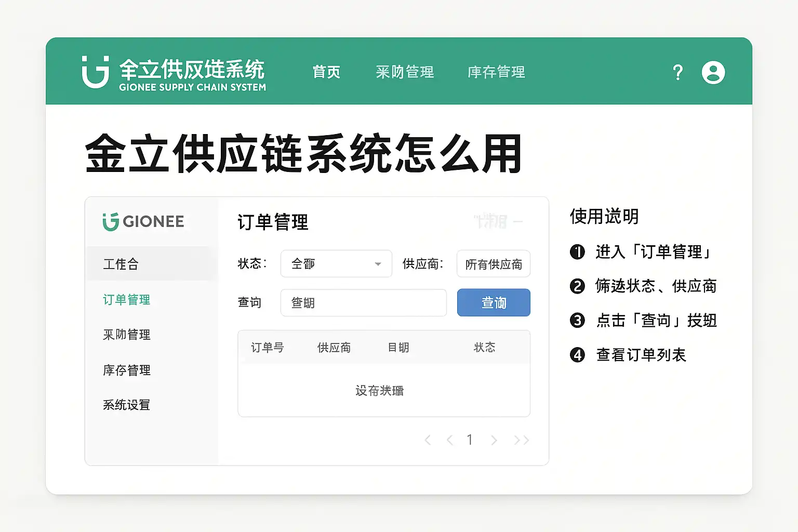Open the help question mark icon
The image size is (798, 532).
point(677,72)
